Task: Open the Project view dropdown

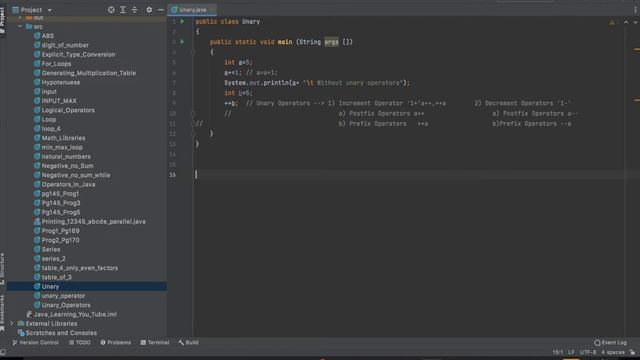Action: point(50,10)
